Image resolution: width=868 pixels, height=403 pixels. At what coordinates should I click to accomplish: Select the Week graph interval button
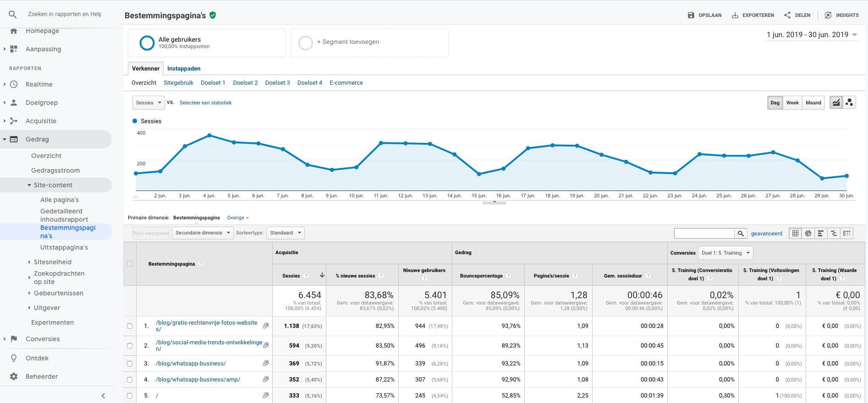[x=792, y=103]
